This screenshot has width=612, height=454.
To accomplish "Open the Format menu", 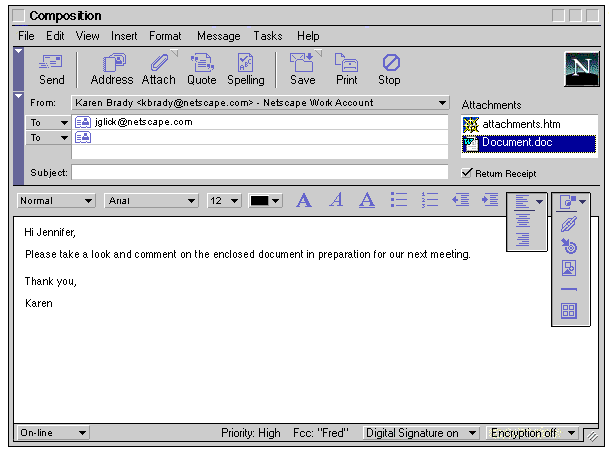I will coord(165,36).
